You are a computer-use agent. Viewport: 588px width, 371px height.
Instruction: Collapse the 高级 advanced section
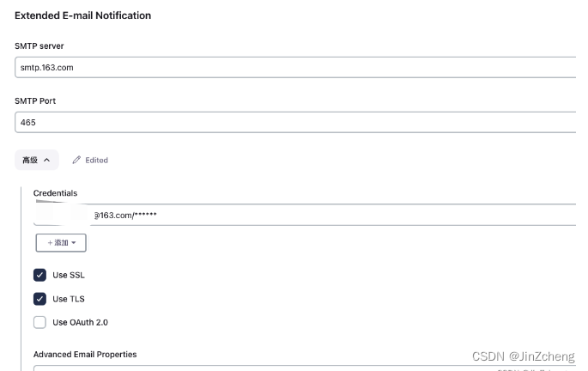tap(37, 161)
